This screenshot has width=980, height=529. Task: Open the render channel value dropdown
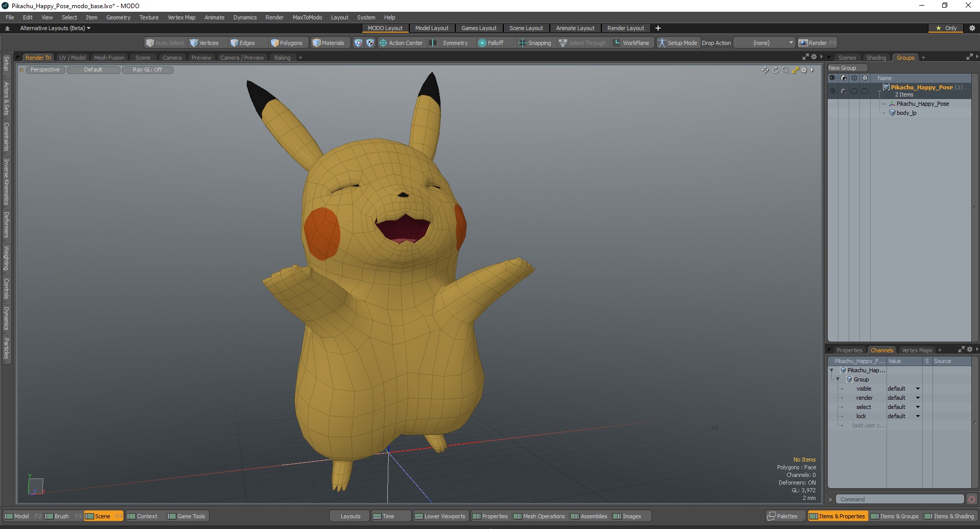tap(904, 398)
